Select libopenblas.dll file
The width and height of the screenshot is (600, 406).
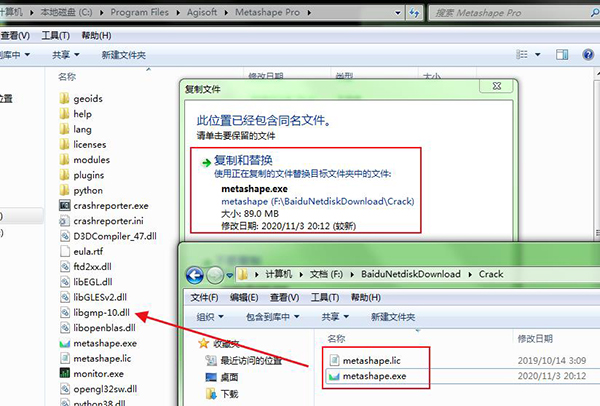[98, 328]
